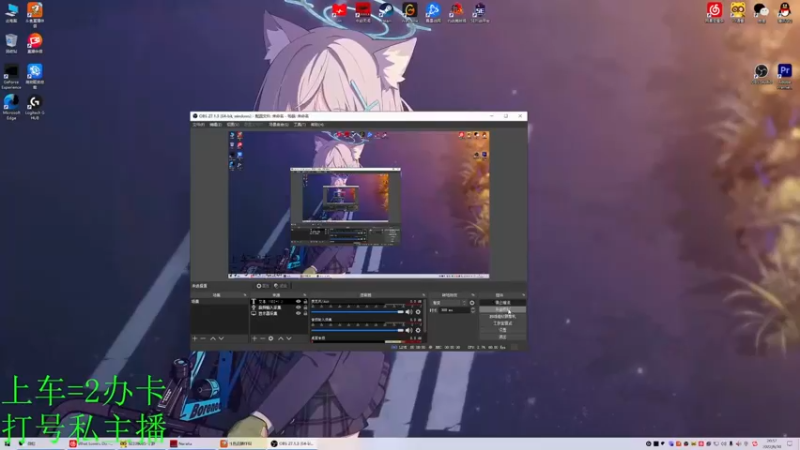
Task: Remove the selected scene with the minus icon
Action: point(203,338)
